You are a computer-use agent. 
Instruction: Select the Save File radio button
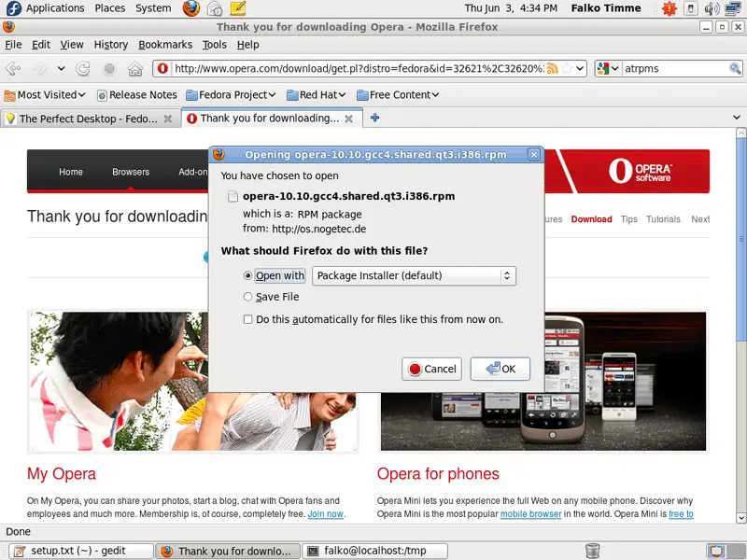(x=247, y=297)
